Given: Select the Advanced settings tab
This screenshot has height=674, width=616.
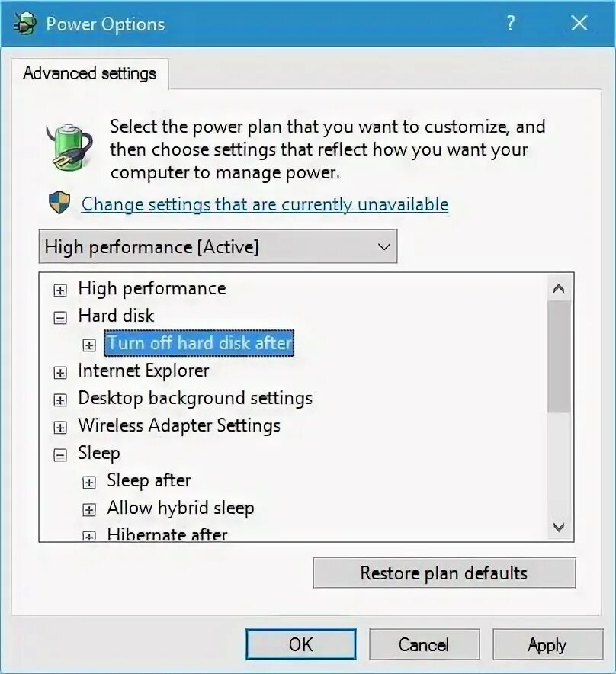Looking at the screenshot, I should click(89, 73).
